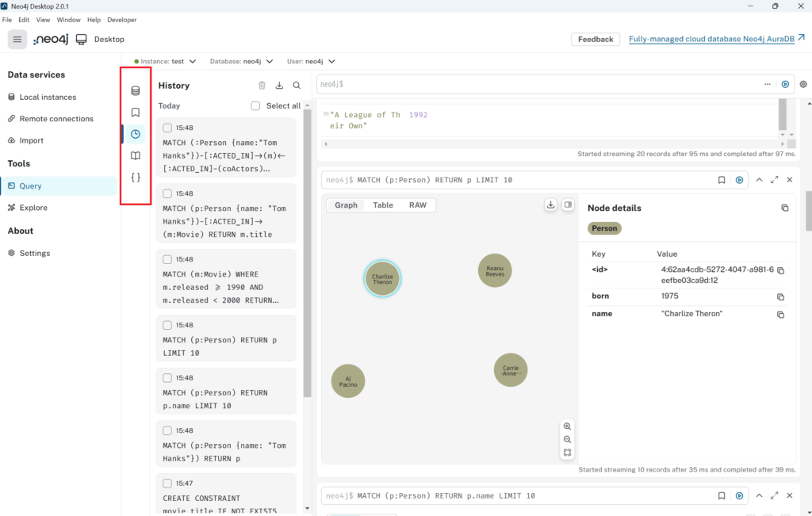812x516 pixels.
Task: Bookmark the RETURN p LIMIT 10 result query
Action: (722, 180)
